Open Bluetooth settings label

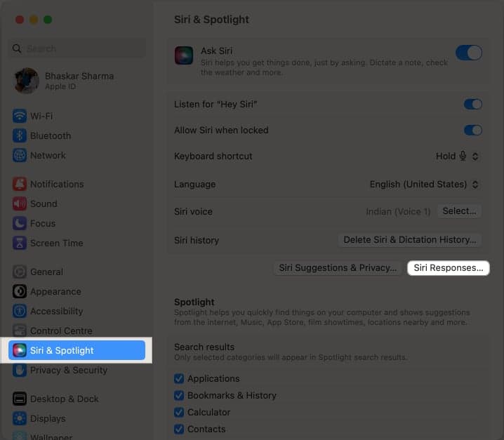click(51, 135)
